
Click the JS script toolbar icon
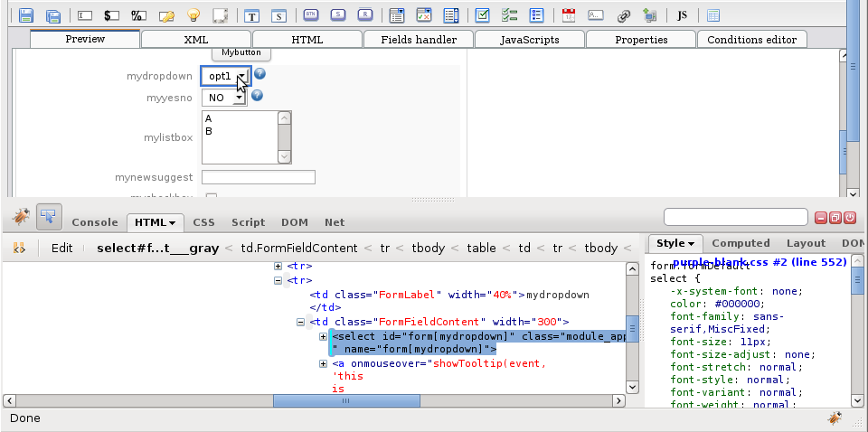click(x=682, y=15)
